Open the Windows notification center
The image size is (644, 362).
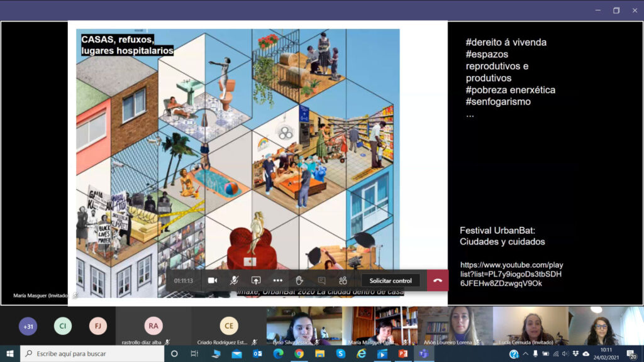pyautogui.click(x=631, y=354)
